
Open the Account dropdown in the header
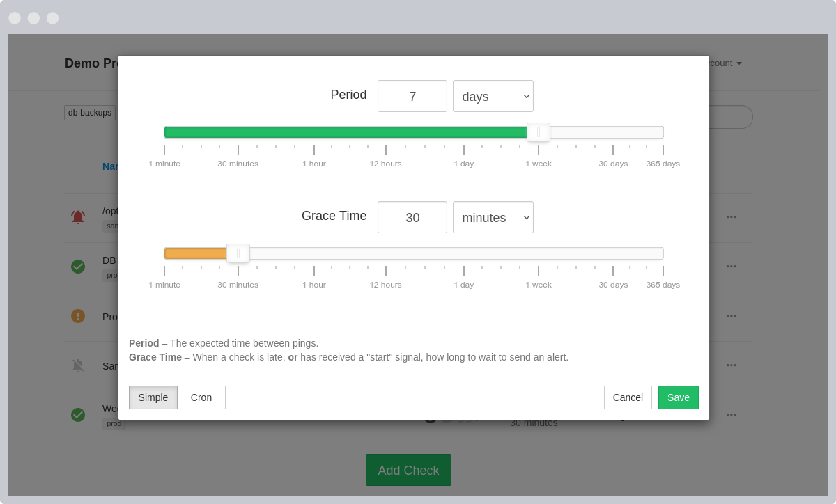tap(725, 63)
